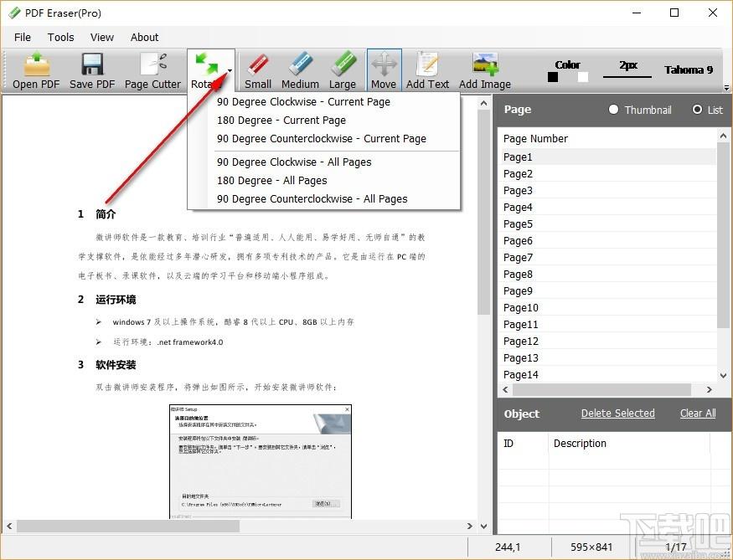Click the 1/17 page counter in status bar
The height and width of the screenshot is (560, 733).
coord(676,547)
